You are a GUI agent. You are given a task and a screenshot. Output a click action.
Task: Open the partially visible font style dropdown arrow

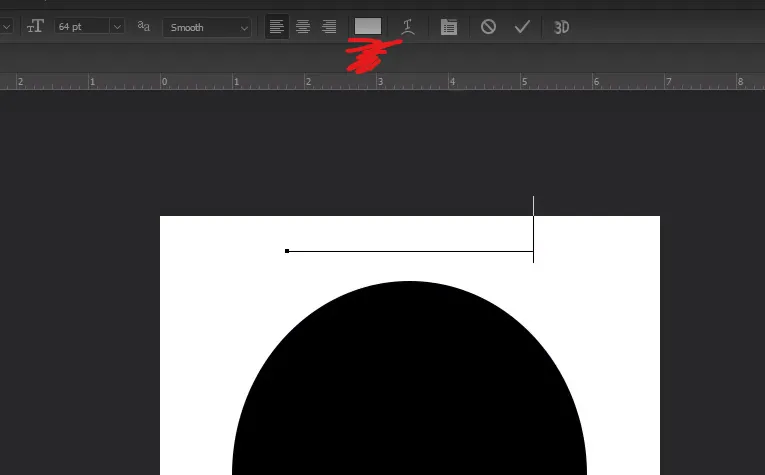6,26
